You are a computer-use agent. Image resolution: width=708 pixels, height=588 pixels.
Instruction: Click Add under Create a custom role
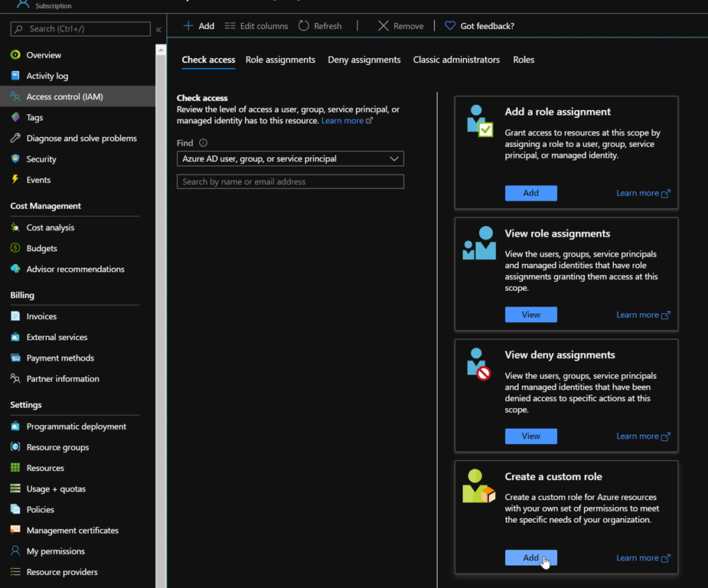coord(530,558)
